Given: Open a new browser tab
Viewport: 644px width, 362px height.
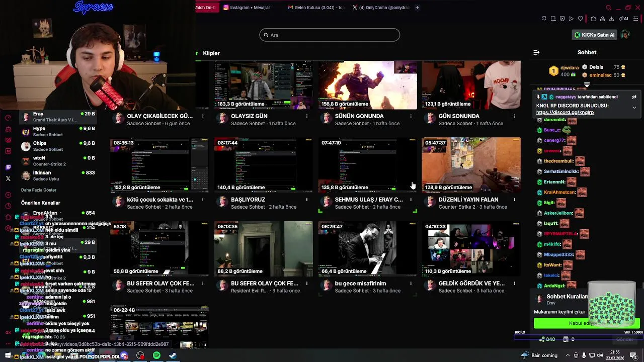Looking at the screenshot, I should click(417, 8).
